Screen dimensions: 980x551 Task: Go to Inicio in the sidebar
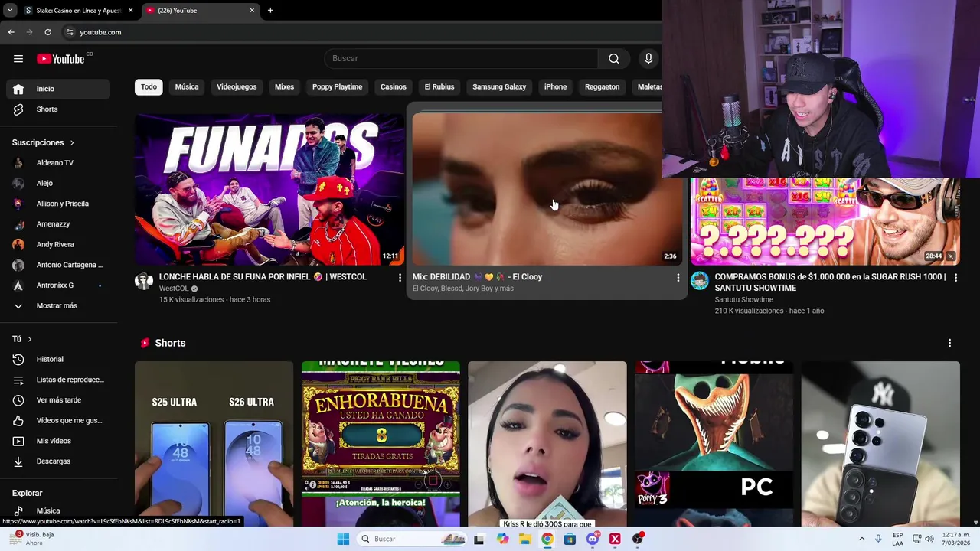[x=58, y=89]
